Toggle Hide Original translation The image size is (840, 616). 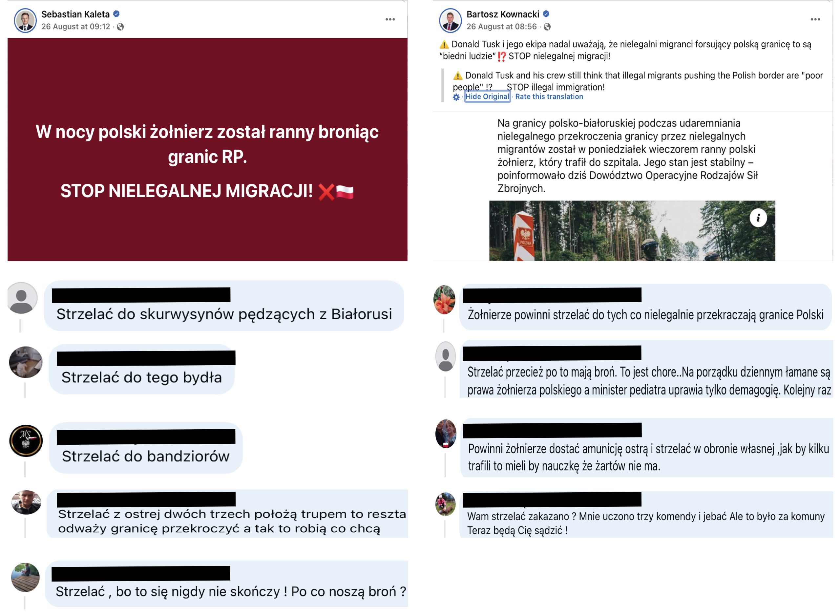[x=487, y=96]
